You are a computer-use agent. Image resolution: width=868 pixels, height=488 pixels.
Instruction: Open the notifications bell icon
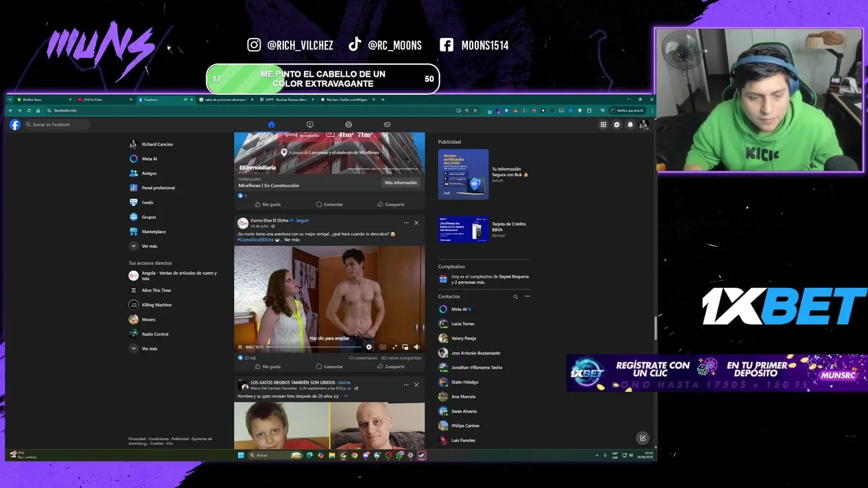[x=630, y=125]
